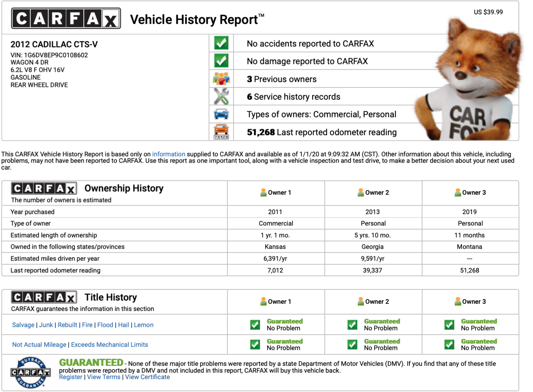Click Owner 3 Not Actual Mileage row checkmark
Screen dimensions: 533x392
click(449, 345)
